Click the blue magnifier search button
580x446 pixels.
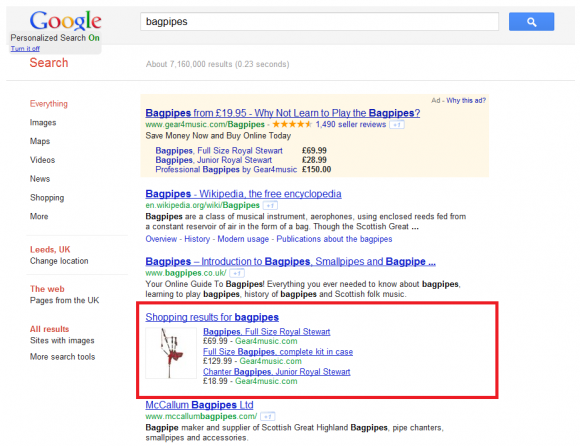[531, 22]
